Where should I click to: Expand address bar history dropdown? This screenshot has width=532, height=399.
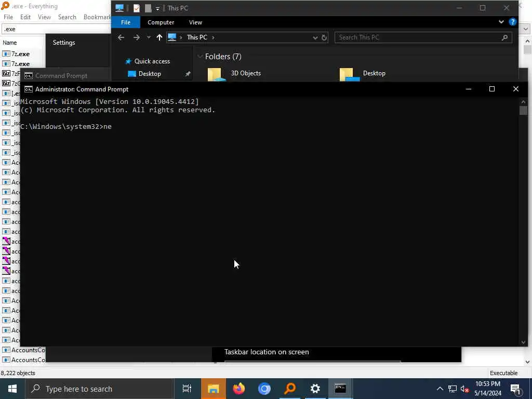pyautogui.click(x=315, y=37)
